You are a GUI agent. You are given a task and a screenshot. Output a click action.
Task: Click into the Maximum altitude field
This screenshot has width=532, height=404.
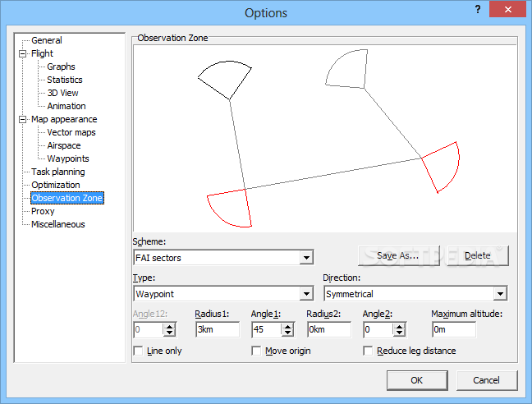coord(454,329)
